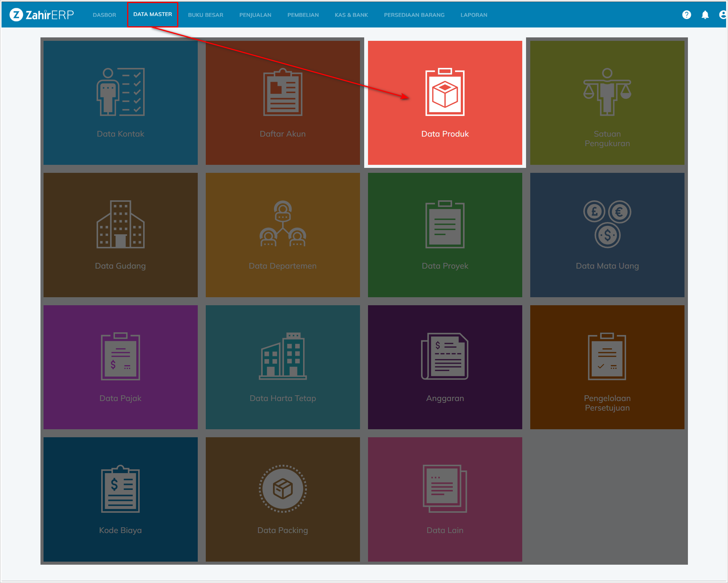Open the Data Kontak tile

[120, 103]
